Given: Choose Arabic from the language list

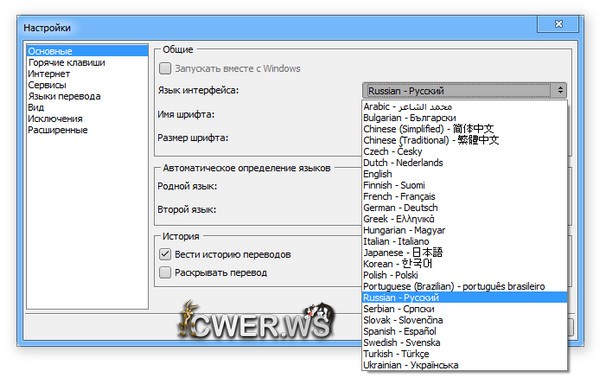Looking at the screenshot, I should [464, 106].
